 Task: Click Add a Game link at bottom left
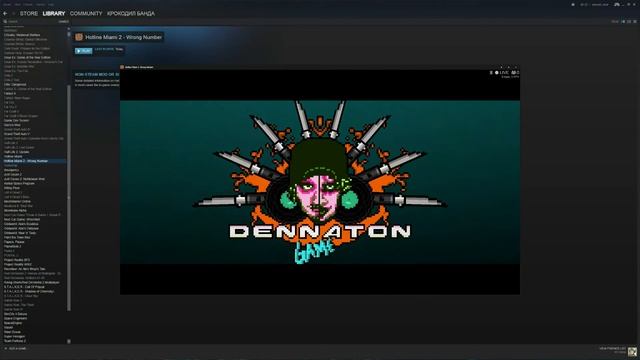click(x=18, y=349)
